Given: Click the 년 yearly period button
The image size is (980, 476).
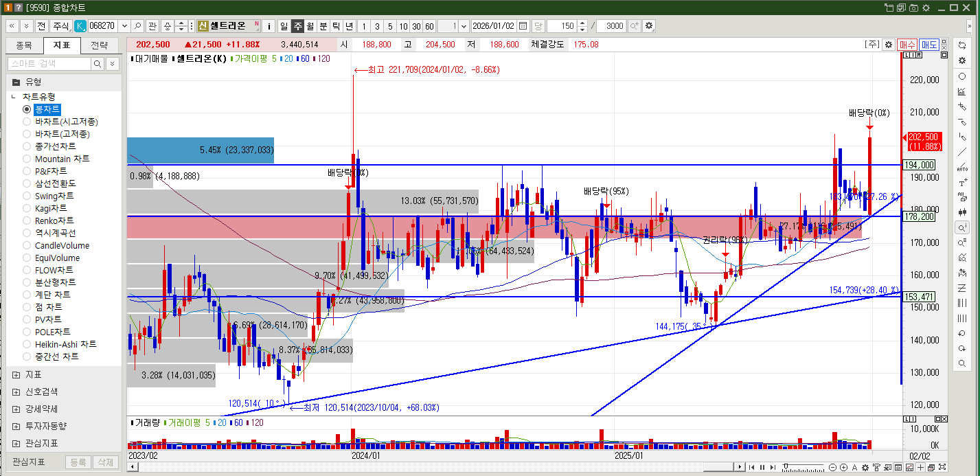Looking at the screenshot, I should pos(349,25).
